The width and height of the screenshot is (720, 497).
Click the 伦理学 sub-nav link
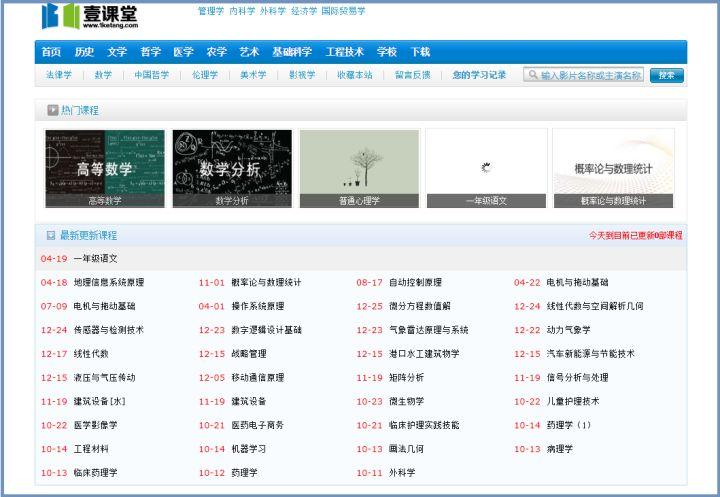coord(205,75)
